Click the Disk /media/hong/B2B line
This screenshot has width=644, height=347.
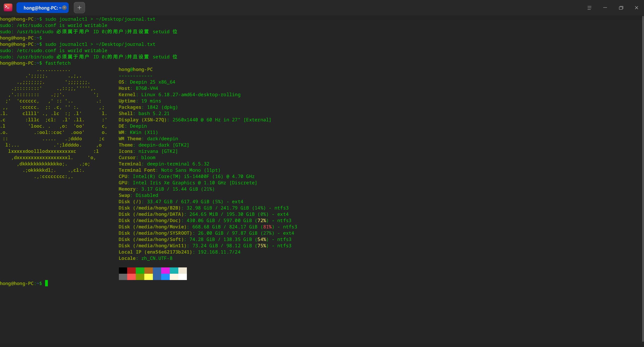204,208
